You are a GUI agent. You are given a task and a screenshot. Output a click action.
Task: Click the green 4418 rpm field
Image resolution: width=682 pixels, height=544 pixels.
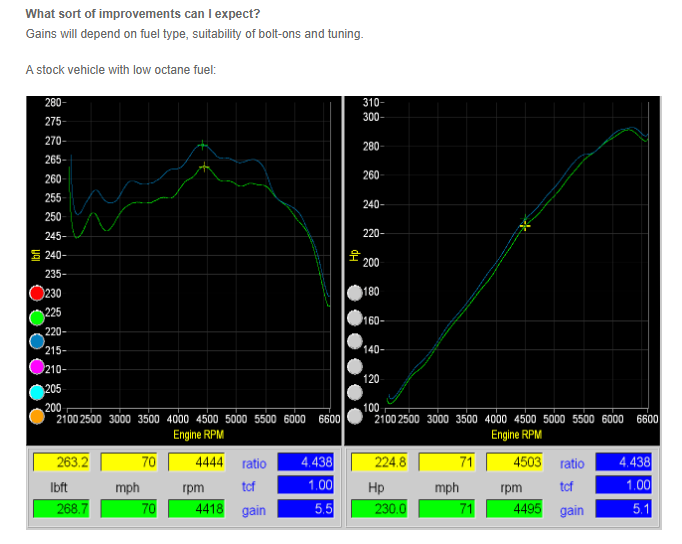(x=197, y=510)
